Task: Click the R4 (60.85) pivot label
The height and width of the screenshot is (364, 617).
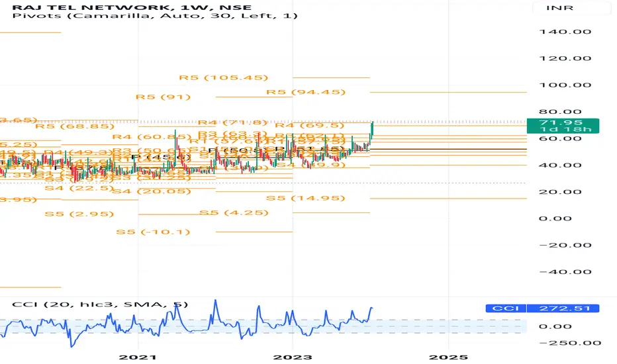Action: [x=152, y=137]
